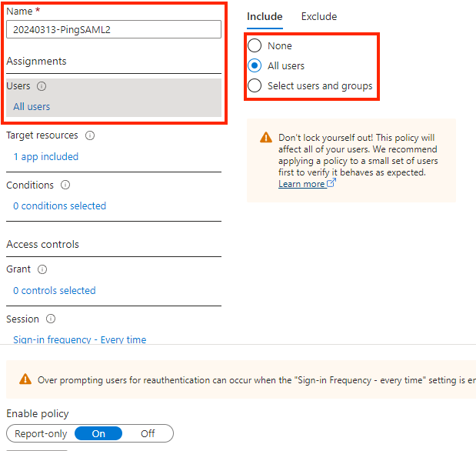Screen dimensions: 476x451
Task: Click the external link icon after Learn more
Action: pyautogui.click(x=331, y=184)
